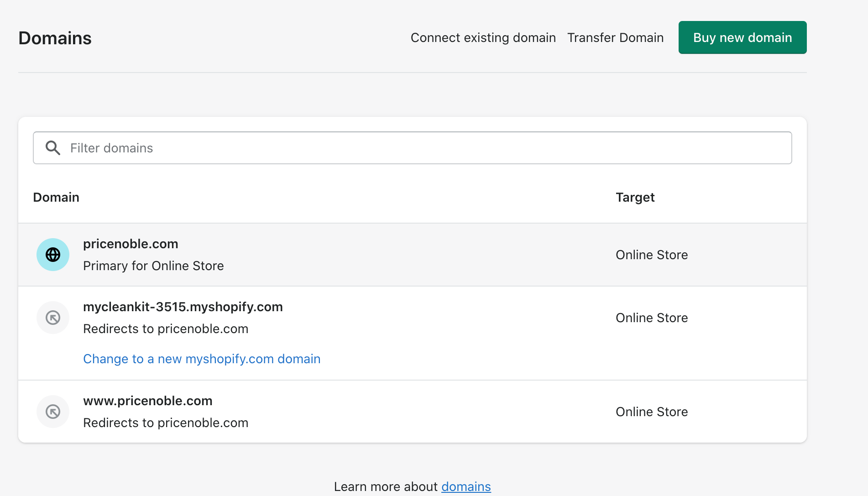
Task: Click Online Store target for myshopify domain
Action: coord(651,318)
